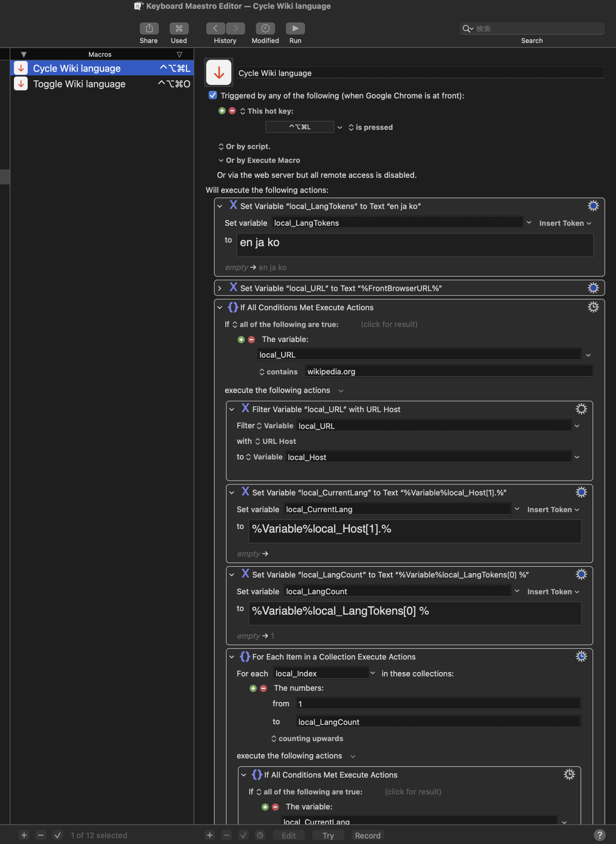The width and height of the screenshot is (616, 844).
Task: Toggle enable state of the selected macro
Action: click(x=58, y=835)
